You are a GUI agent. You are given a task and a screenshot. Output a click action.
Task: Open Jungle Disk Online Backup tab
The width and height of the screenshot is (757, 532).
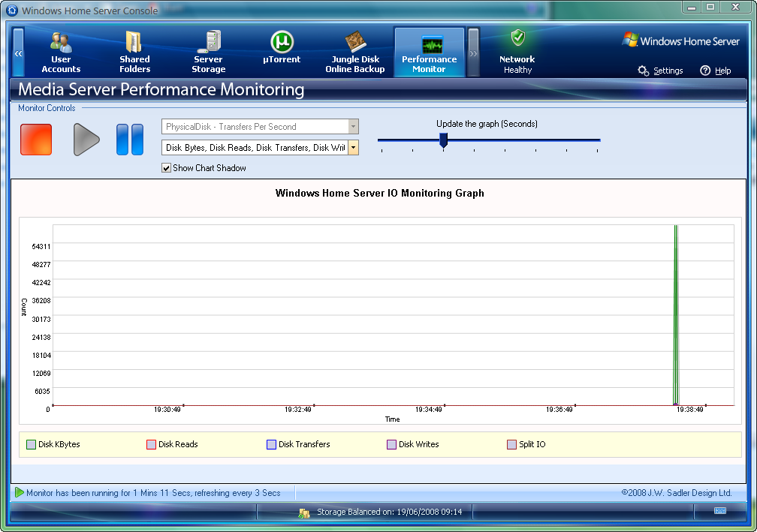(355, 52)
